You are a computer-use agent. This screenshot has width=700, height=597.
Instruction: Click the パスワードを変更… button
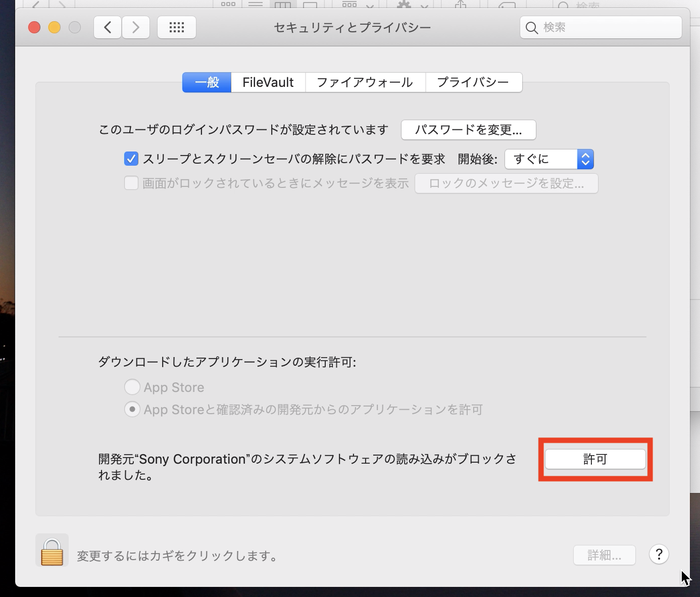point(469,130)
